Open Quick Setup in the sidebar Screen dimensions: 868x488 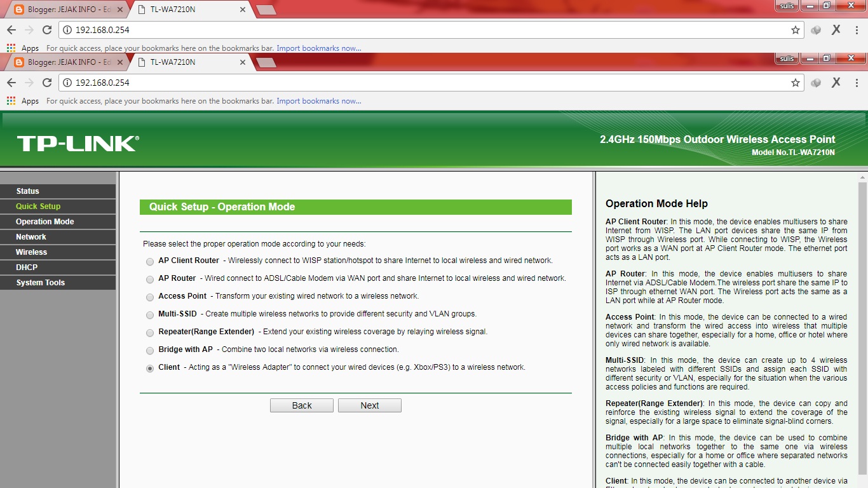pos(58,207)
